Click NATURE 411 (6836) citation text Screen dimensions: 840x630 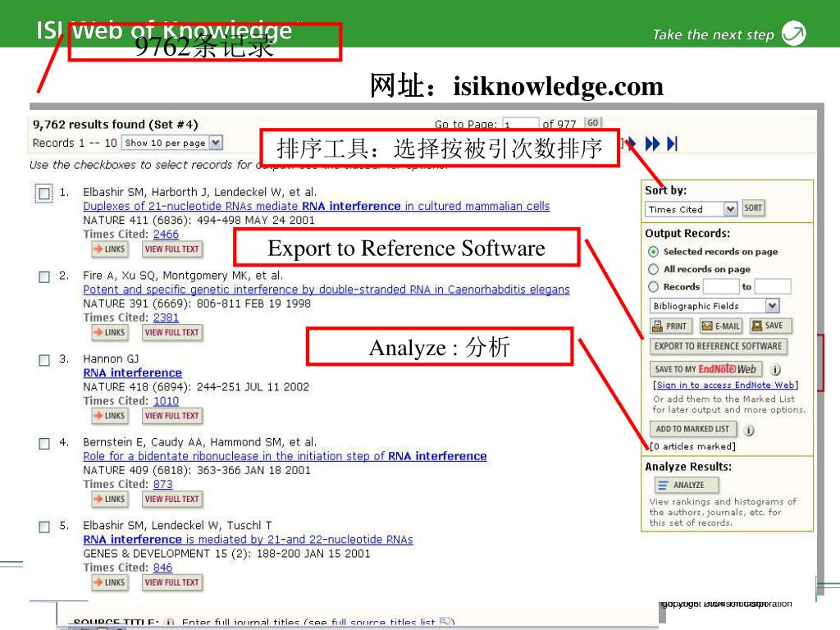pyautogui.click(x=199, y=220)
